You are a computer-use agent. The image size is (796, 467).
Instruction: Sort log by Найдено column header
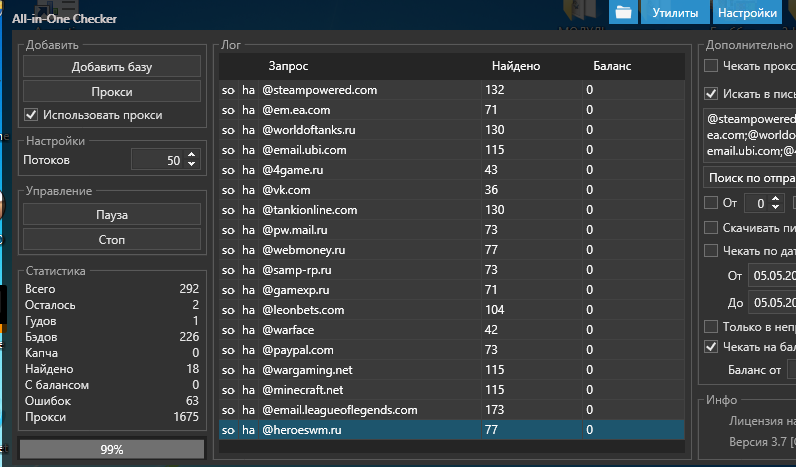click(516, 66)
